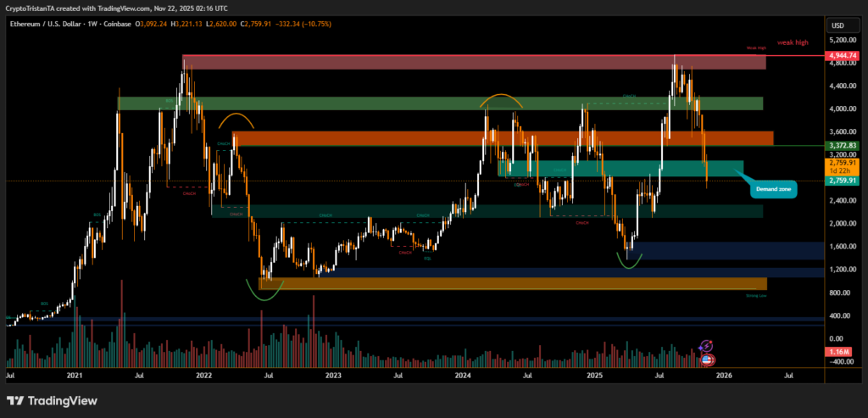This screenshot has width=868, height=418.
Task: Open the USD currency dropdown
Action: tap(838, 24)
